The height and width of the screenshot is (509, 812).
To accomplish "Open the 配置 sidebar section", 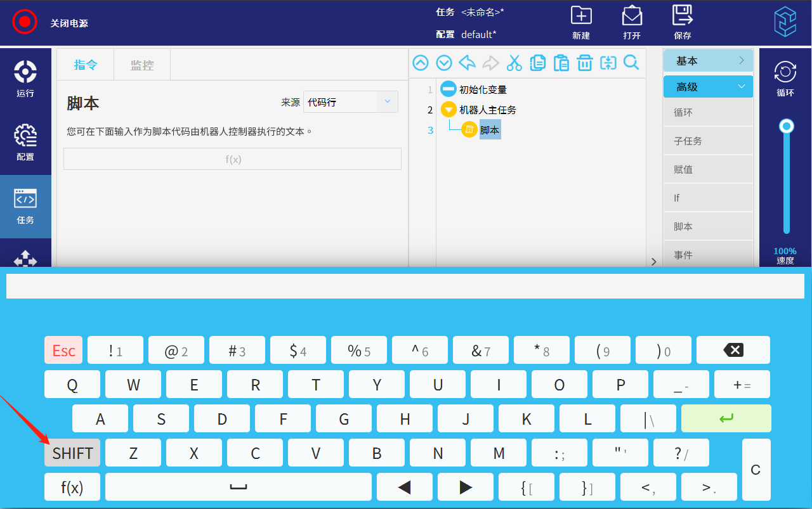I will [25, 143].
